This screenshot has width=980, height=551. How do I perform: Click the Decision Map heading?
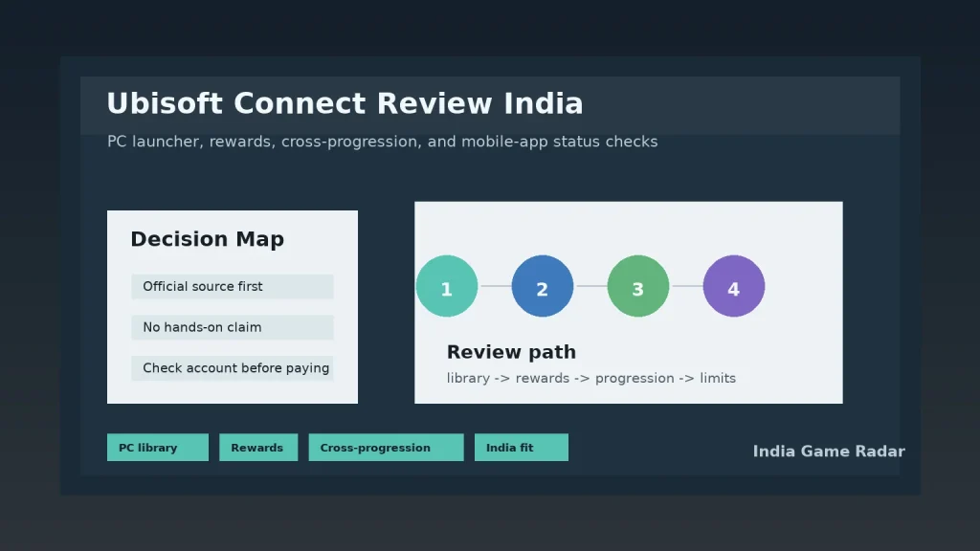pos(207,239)
